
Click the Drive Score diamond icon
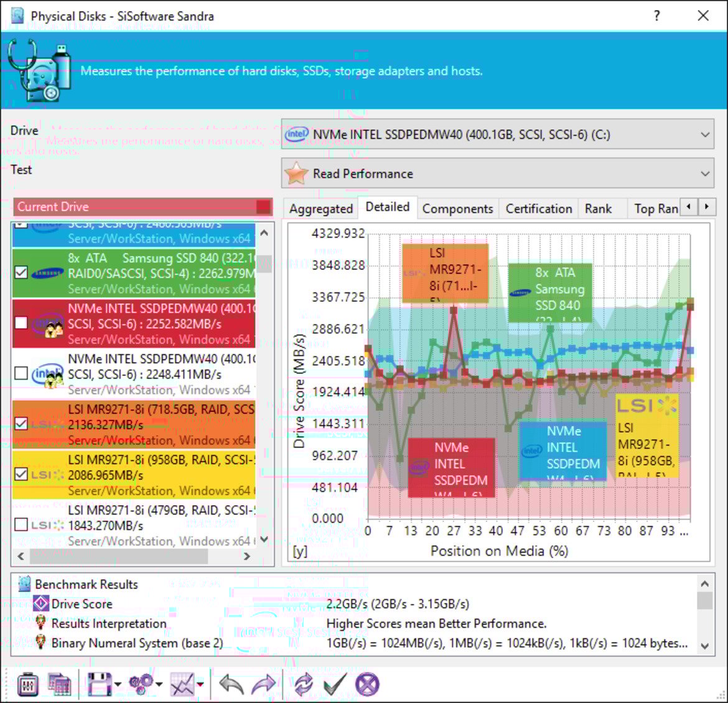click(41, 603)
